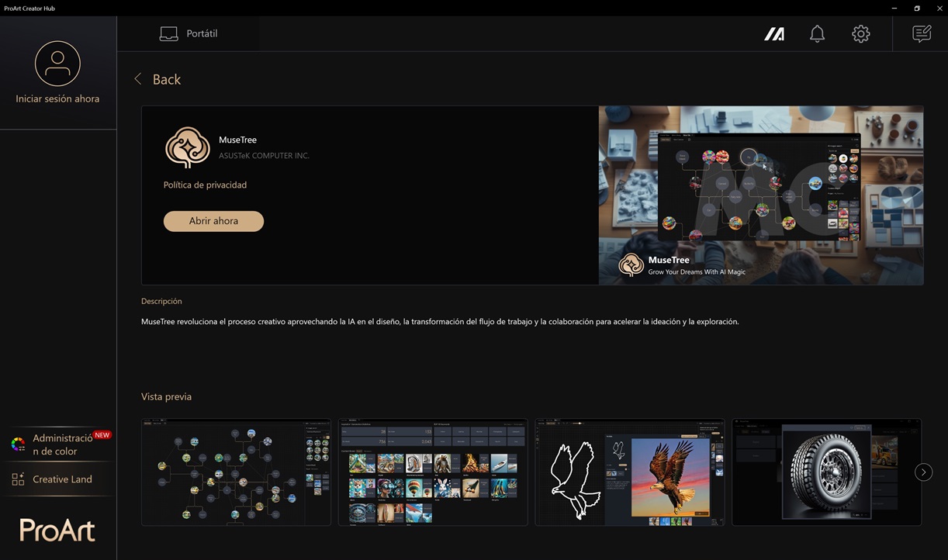Click the MuseTree app logo icon

[x=188, y=147]
